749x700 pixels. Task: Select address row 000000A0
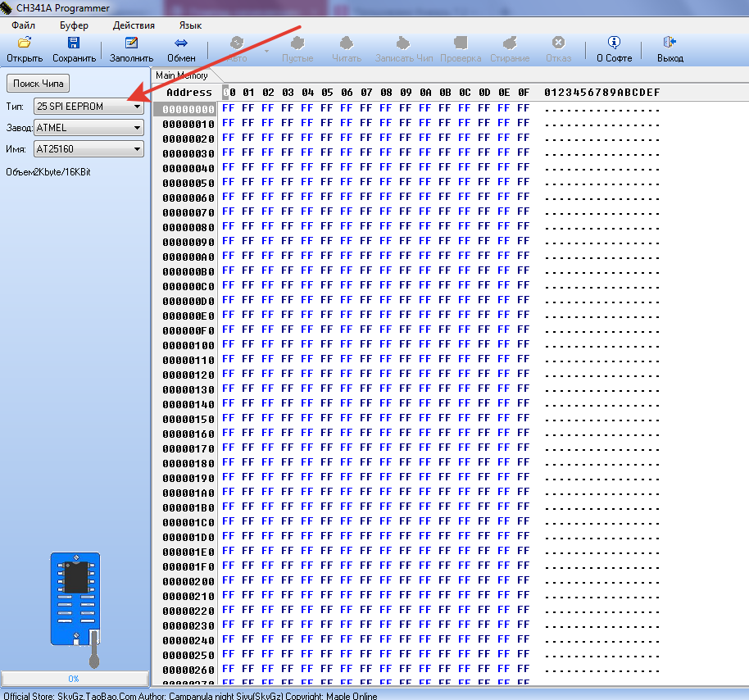point(188,257)
